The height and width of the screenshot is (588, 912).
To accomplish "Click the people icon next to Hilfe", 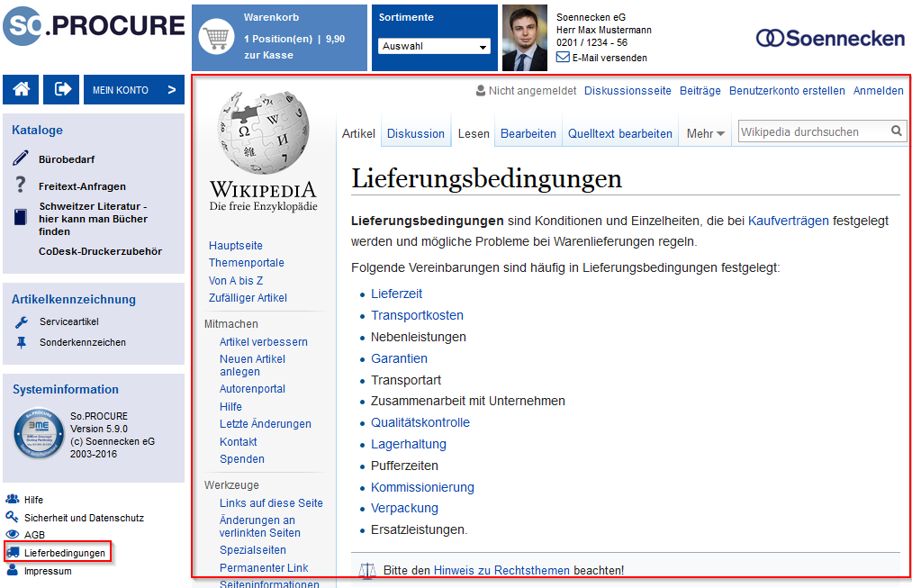I will click(x=13, y=499).
